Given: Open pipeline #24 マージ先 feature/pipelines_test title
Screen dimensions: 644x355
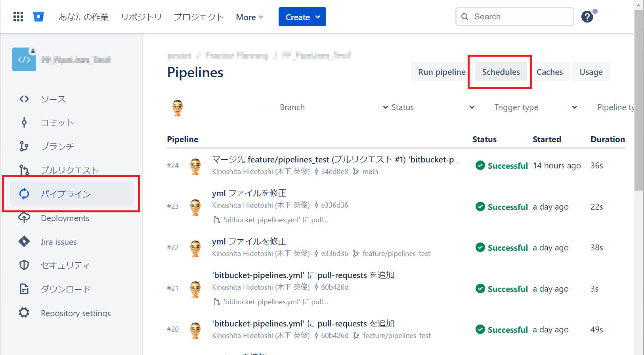Looking at the screenshot, I should [x=336, y=159].
